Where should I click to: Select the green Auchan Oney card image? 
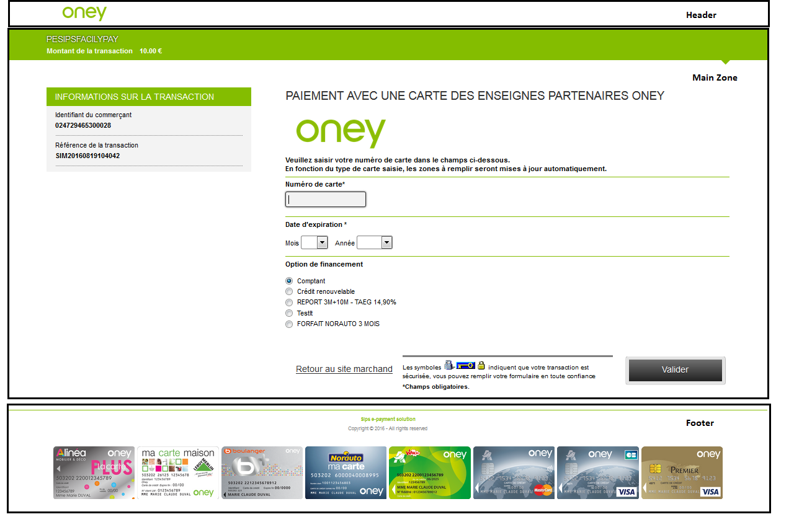point(429,472)
